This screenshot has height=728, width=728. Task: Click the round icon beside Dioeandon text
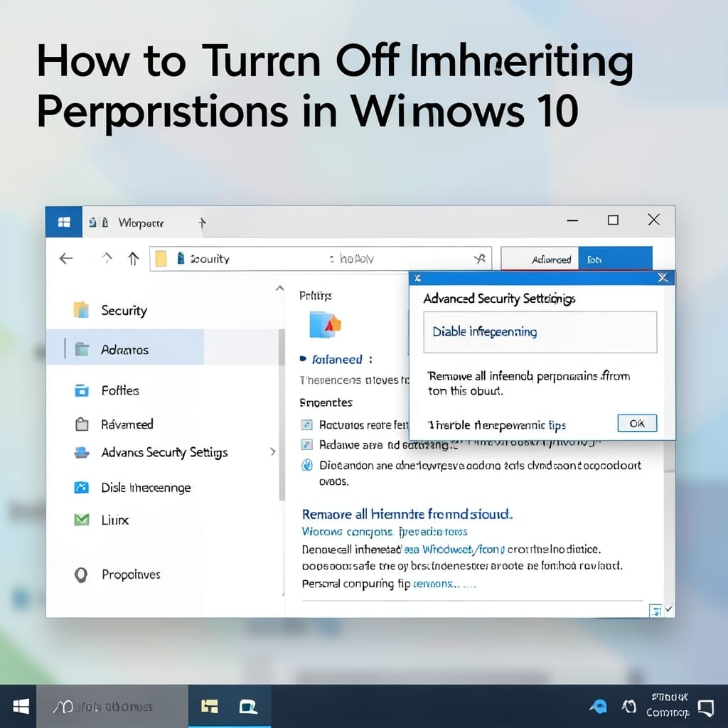(307, 465)
